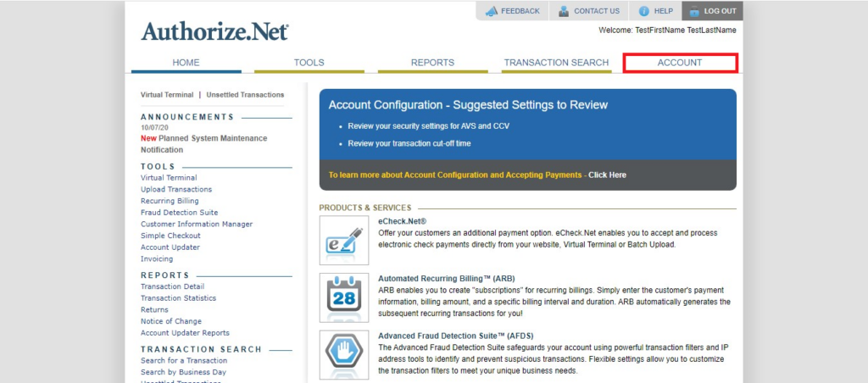Open the eCheck.Net product icon
The height and width of the screenshot is (383, 868).
tap(344, 240)
